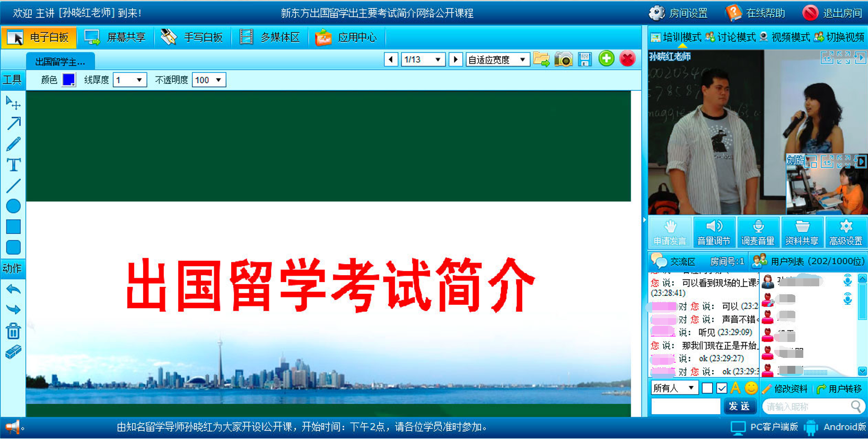868x439 pixels.
Task: Choose the filled circle shape tool
Action: (x=13, y=206)
